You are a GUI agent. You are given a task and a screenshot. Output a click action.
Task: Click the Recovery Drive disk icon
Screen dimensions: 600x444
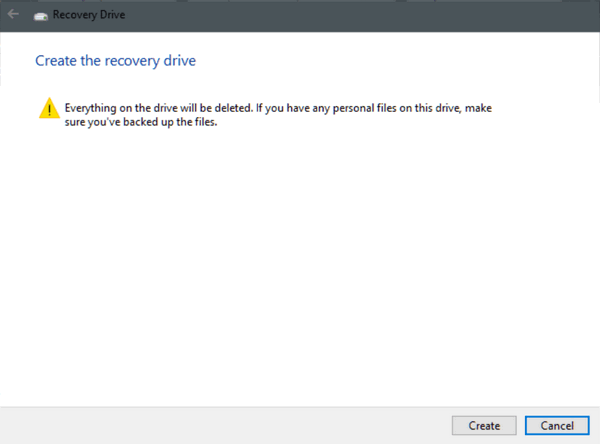pos(41,16)
